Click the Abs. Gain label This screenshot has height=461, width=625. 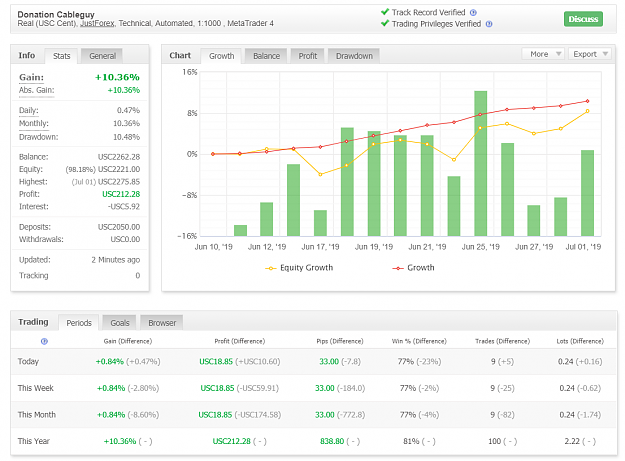[x=36, y=90]
